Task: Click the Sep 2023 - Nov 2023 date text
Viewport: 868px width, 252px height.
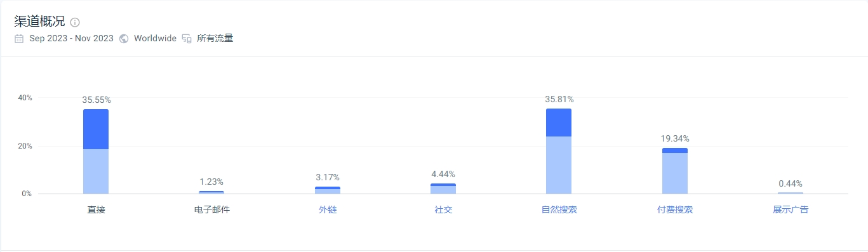Action: point(72,39)
